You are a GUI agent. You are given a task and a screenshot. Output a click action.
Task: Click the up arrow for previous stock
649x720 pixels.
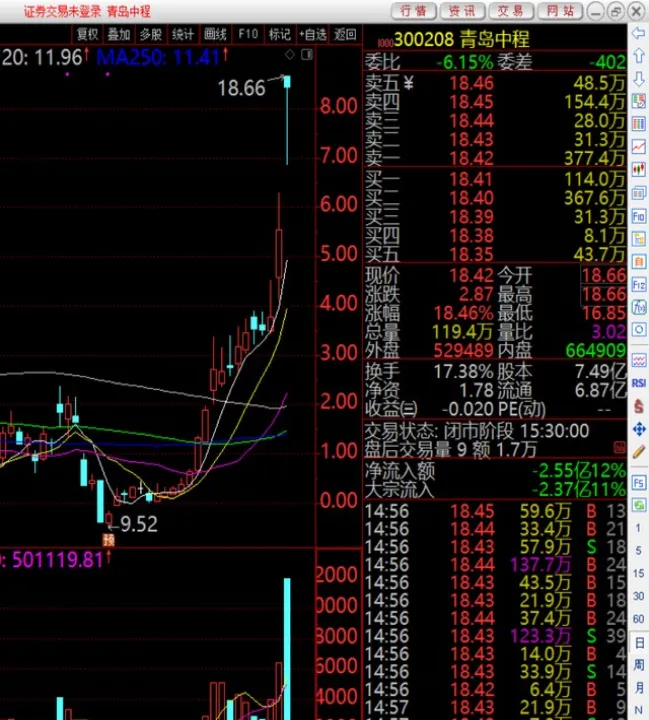click(x=638, y=57)
